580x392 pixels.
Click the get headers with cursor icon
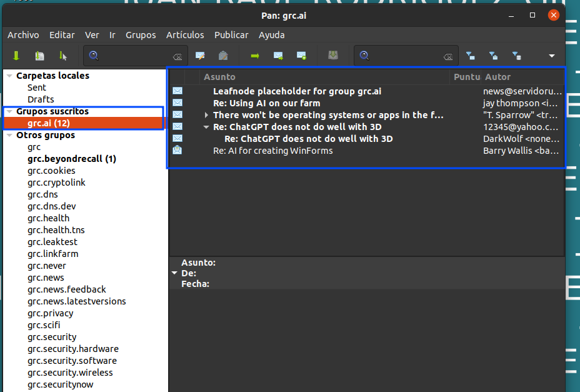(x=63, y=56)
